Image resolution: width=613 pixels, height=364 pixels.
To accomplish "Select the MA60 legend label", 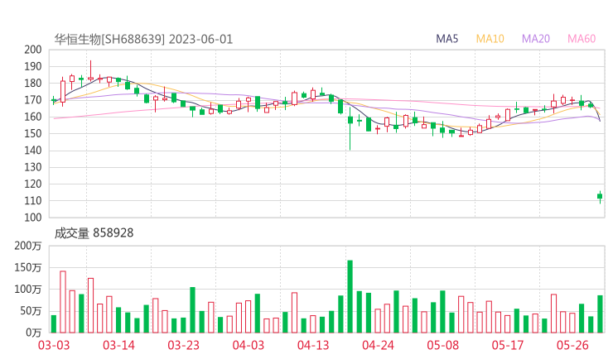I will click(582, 39).
